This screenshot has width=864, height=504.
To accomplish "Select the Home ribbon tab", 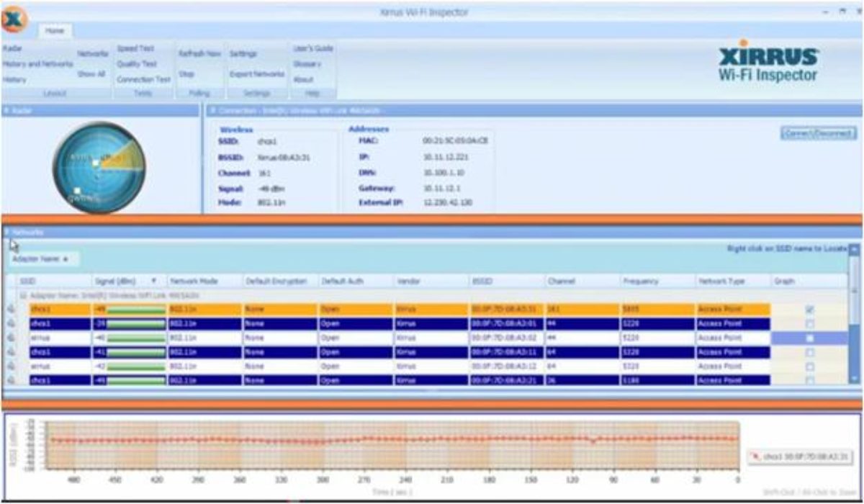I will pyautogui.click(x=54, y=31).
